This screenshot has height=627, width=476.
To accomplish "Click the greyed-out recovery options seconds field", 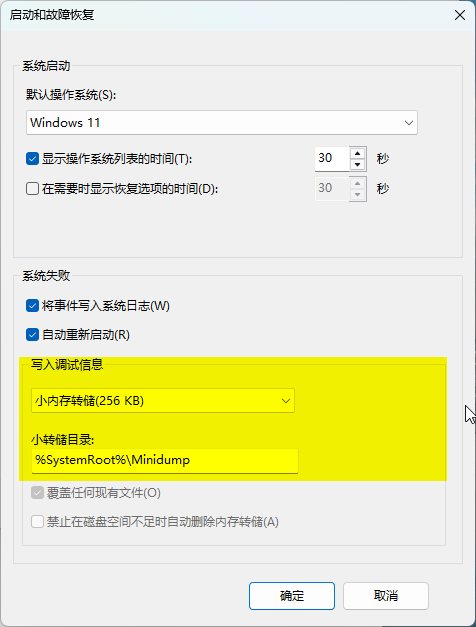I will 332,188.
